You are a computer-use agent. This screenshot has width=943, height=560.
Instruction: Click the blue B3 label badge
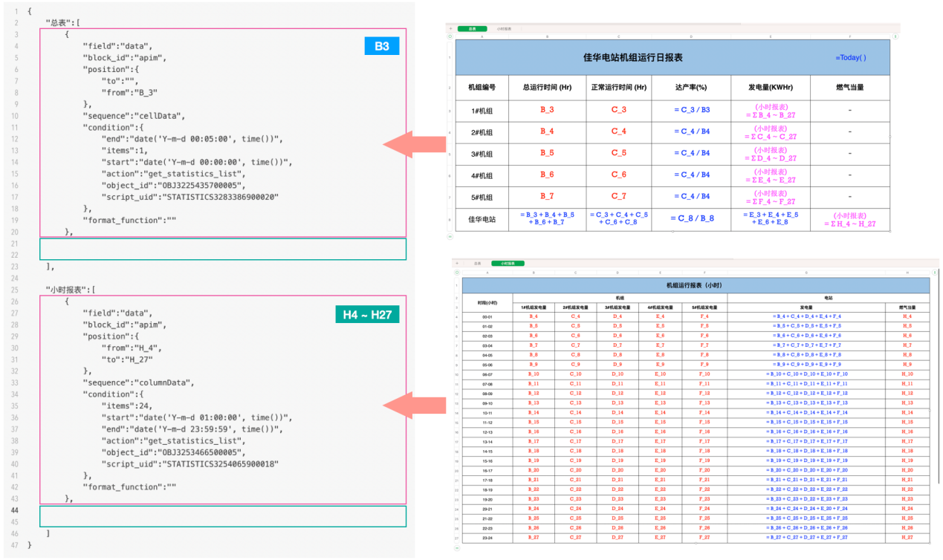[381, 46]
